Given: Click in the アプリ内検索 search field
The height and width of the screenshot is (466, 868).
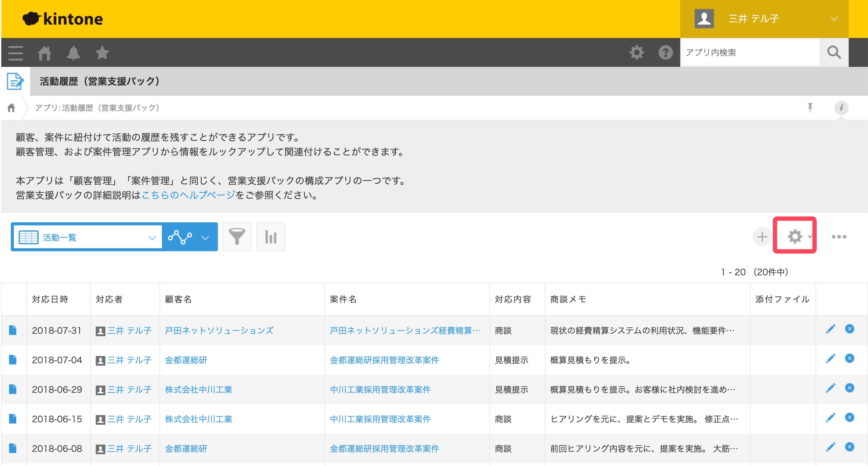Looking at the screenshot, I should pos(750,53).
